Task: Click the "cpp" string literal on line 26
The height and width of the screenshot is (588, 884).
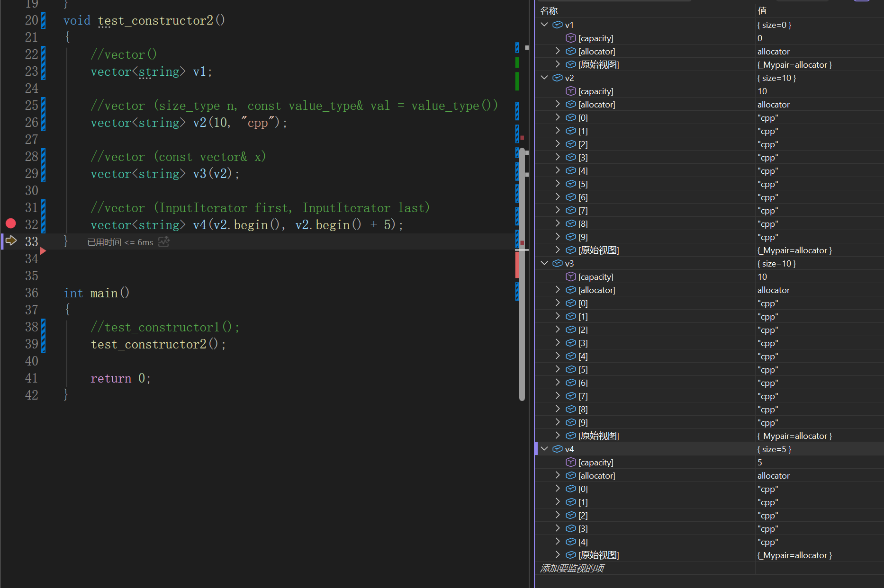Action: [x=258, y=123]
